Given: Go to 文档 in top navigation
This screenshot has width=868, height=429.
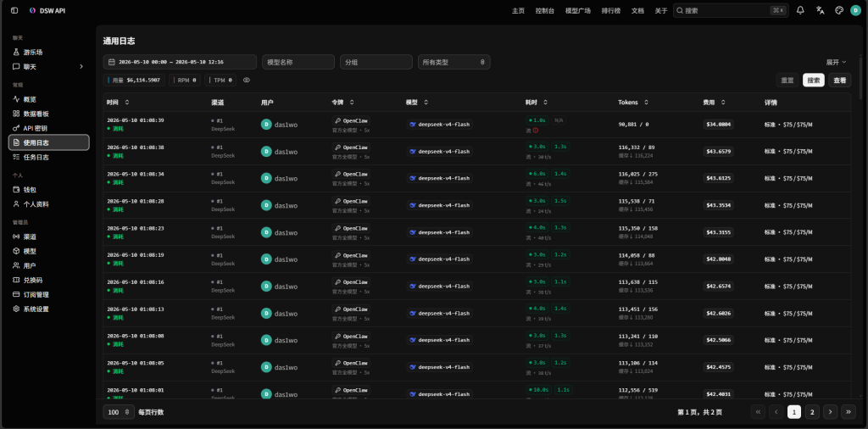Looking at the screenshot, I should pyautogui.click(x=637, y=10).
